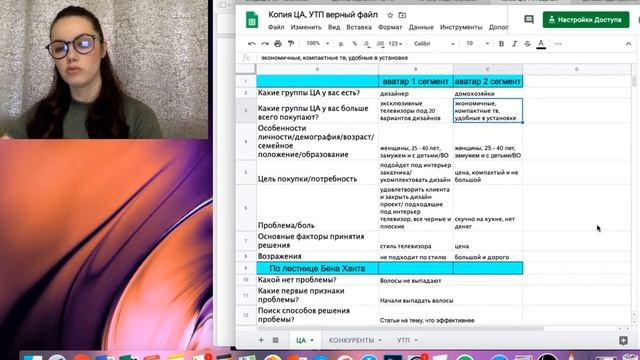The width and height of the screenshot is (640, 360).
Task: Select the ЦА sheet tab
Action: (x=301, y=340)
